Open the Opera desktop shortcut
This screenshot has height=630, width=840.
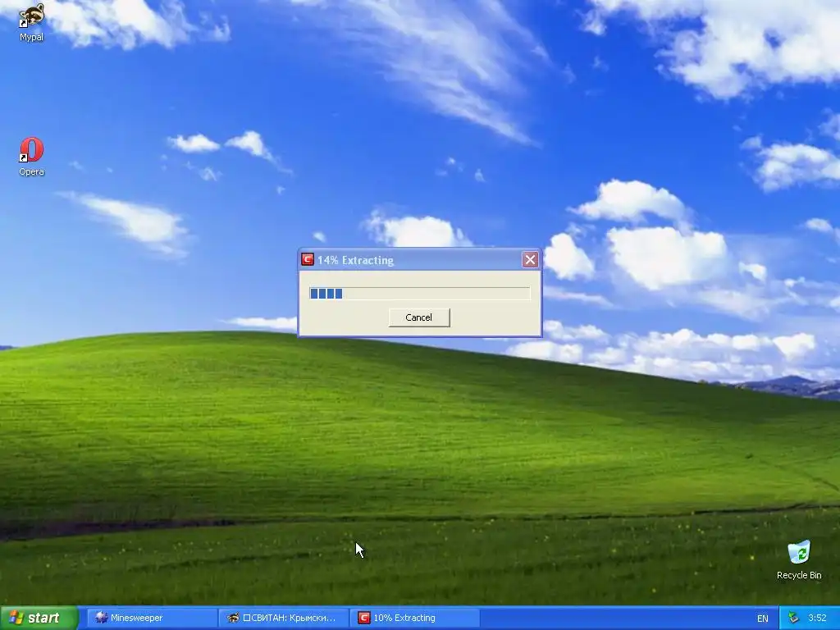(x=31, y=157)
